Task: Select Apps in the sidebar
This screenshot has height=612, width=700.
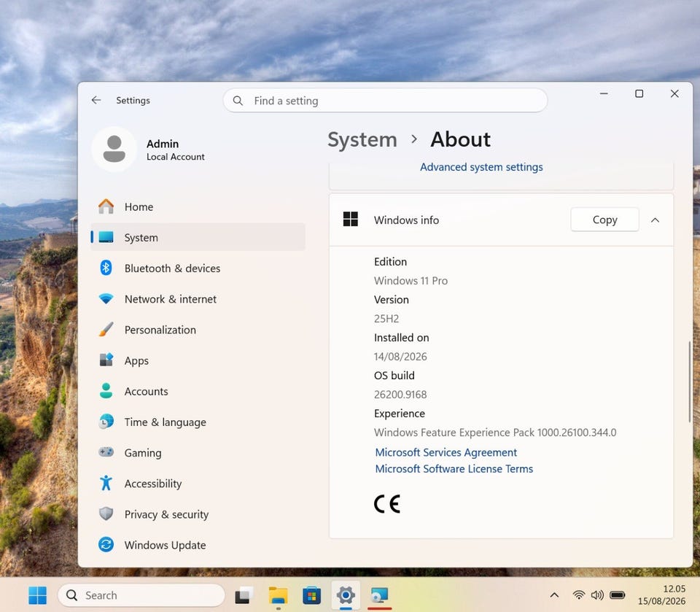Action: click(198, 360)
